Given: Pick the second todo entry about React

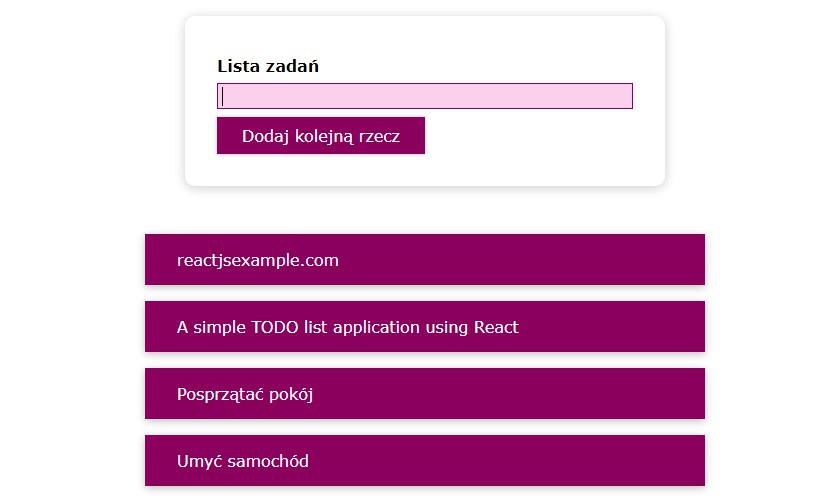Looking at the screenshot, I should [424, 327].
